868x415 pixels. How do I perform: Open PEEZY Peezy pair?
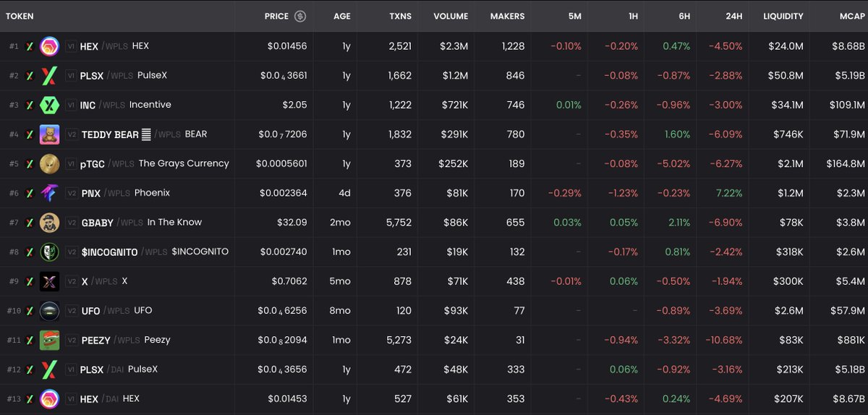point(126,340)
